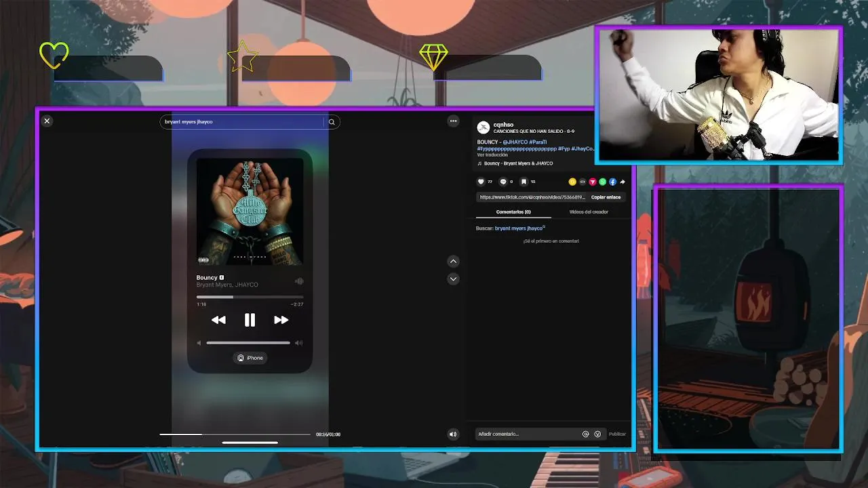This screenshot has width=868, height=488.
Task: Click the TikTok video URL field
Action: click(532, 197)
